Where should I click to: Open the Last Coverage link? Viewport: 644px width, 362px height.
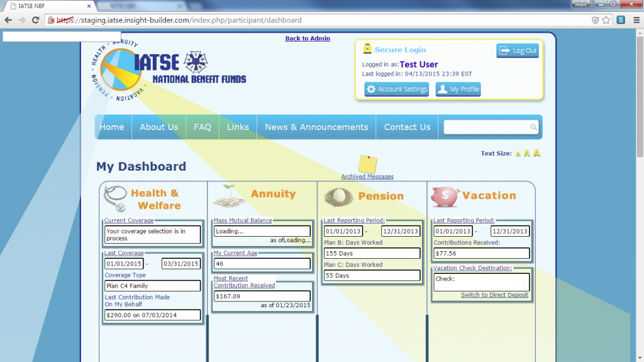(124, 253)
